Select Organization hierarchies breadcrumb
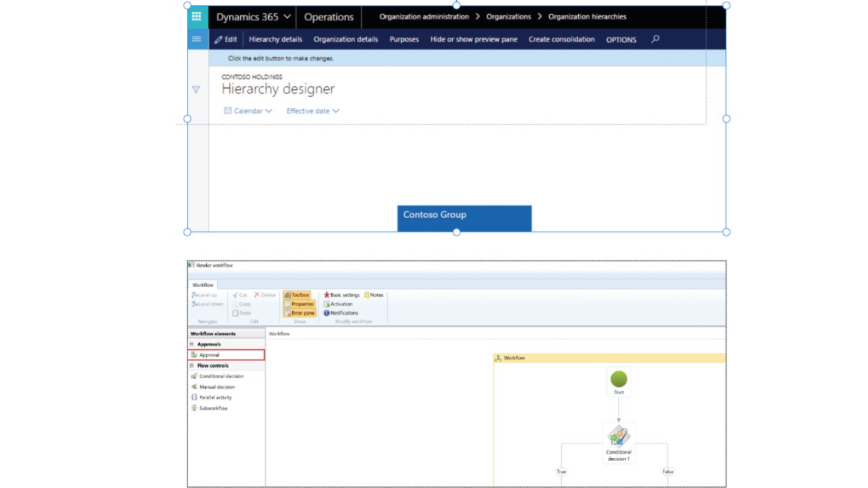Viewport: 868px width, 488px height. tap(587, 16)
